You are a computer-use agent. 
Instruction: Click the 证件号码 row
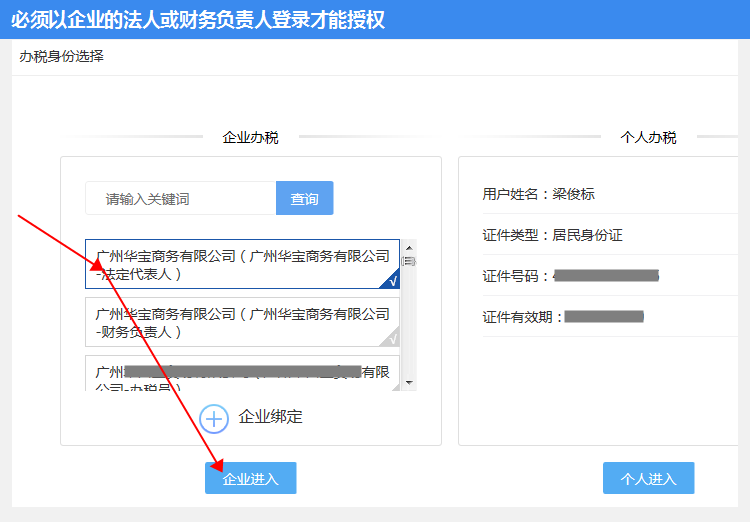(x=610, y=276)
